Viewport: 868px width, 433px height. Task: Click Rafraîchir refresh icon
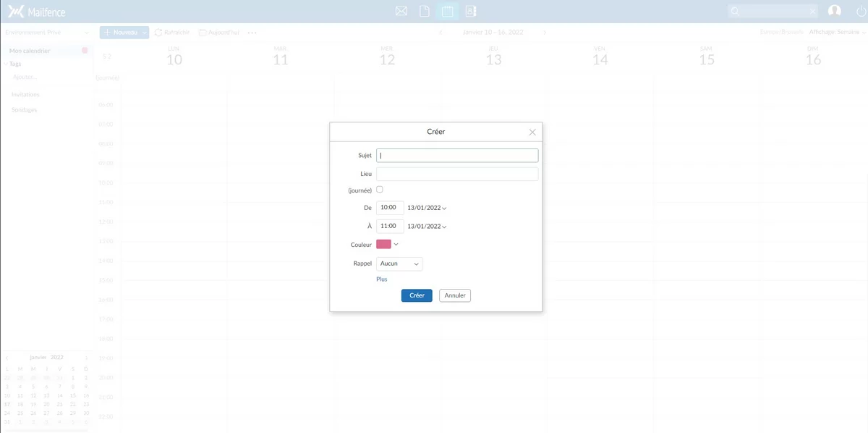click(x=158, y=33)
